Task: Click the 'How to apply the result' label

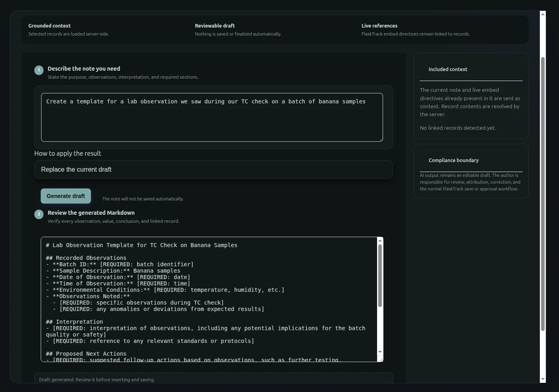Action: pyautogui.click(x=68, y=153)
